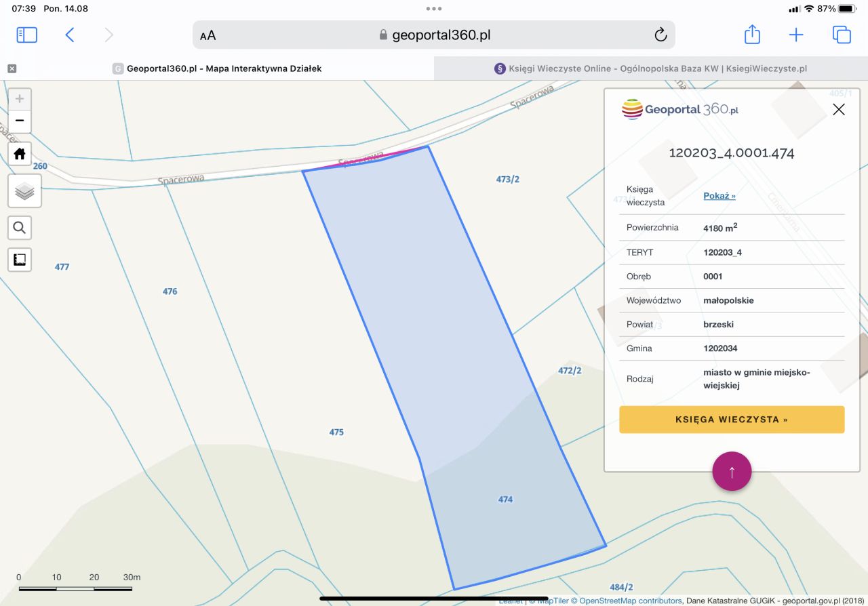Viewport: 868px width, 606px height.
Task: Click the home view map button
Action: [x=20, y=154]
